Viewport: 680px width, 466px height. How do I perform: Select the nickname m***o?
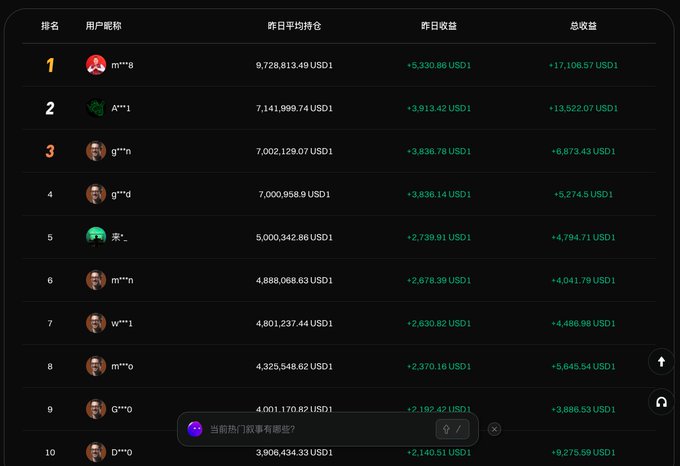point(122,366)
